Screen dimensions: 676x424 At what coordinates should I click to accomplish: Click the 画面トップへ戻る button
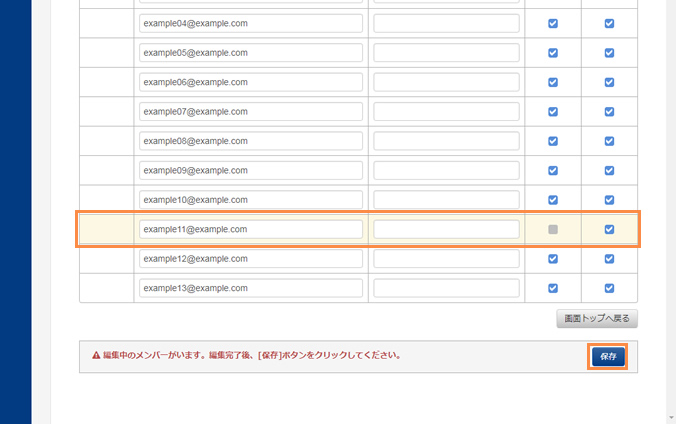click(x=597, y=319)
